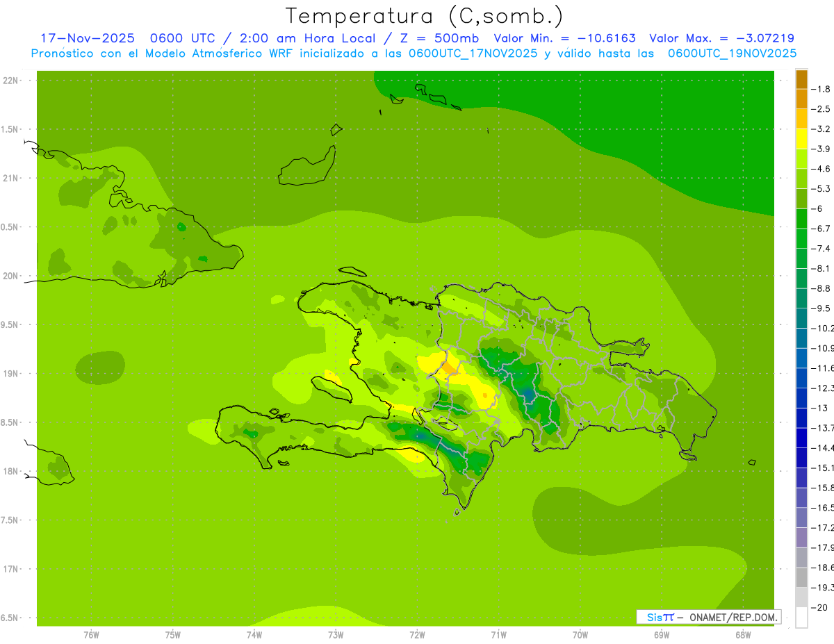Click the '-4.6' colorbar label

tap(821, 169)
